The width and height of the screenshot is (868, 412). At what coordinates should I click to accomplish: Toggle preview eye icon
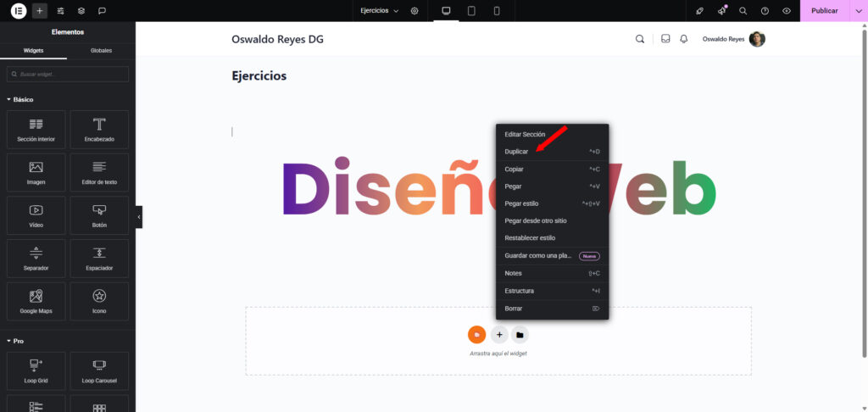(x=787, y=11)
